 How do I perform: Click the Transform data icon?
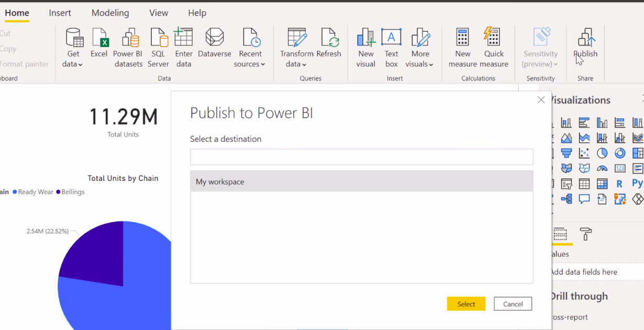(297, 38)
